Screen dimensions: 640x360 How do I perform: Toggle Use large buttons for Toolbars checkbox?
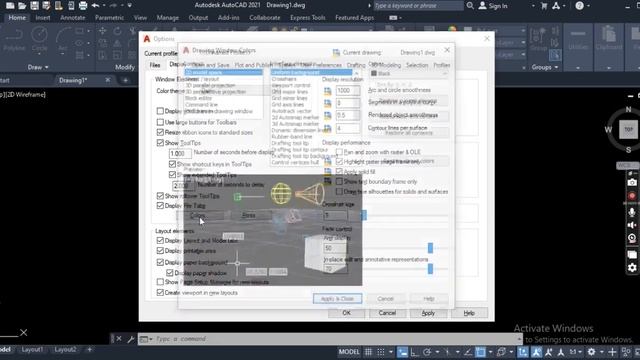click(x=160, y=122)
